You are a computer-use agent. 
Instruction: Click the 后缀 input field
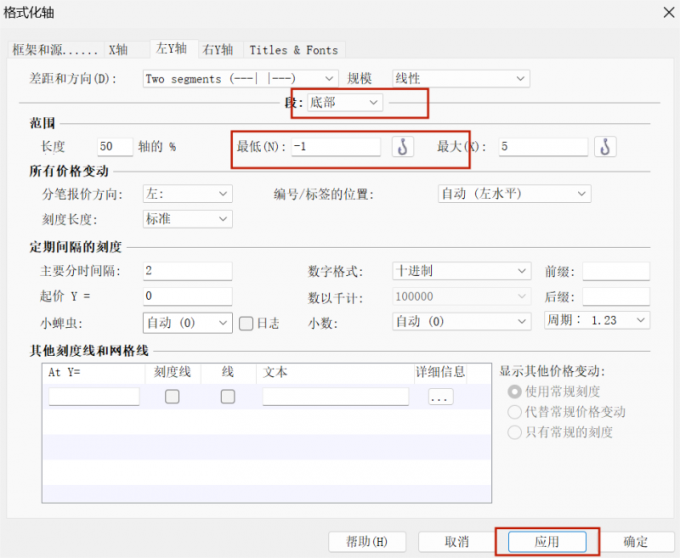[x=616, y=297]
